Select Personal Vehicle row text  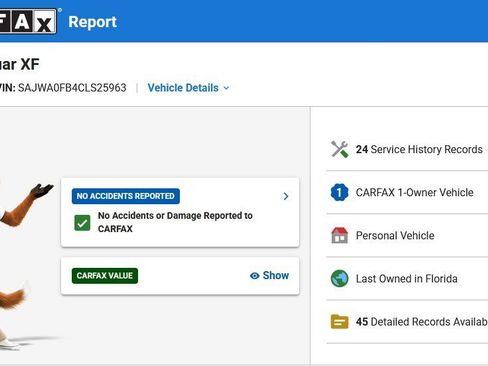pos(395,236)
